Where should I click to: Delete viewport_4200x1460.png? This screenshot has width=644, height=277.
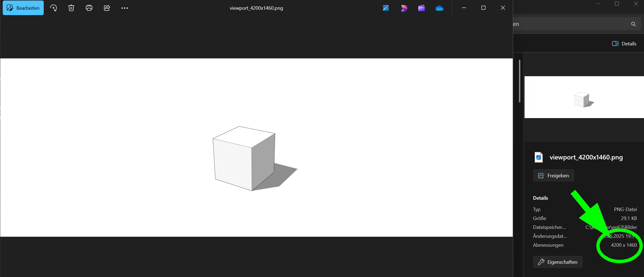(x=71, y=8)
